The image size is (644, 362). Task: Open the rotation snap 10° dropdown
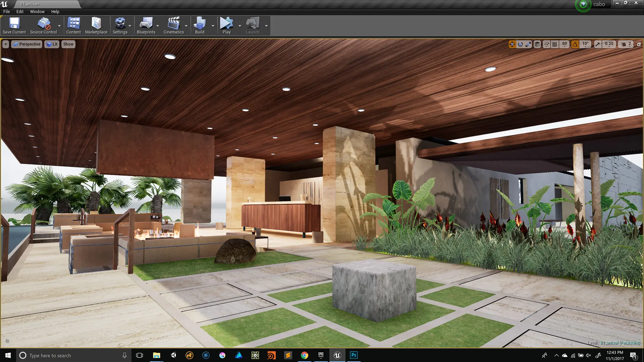click(x=585, y=44)
